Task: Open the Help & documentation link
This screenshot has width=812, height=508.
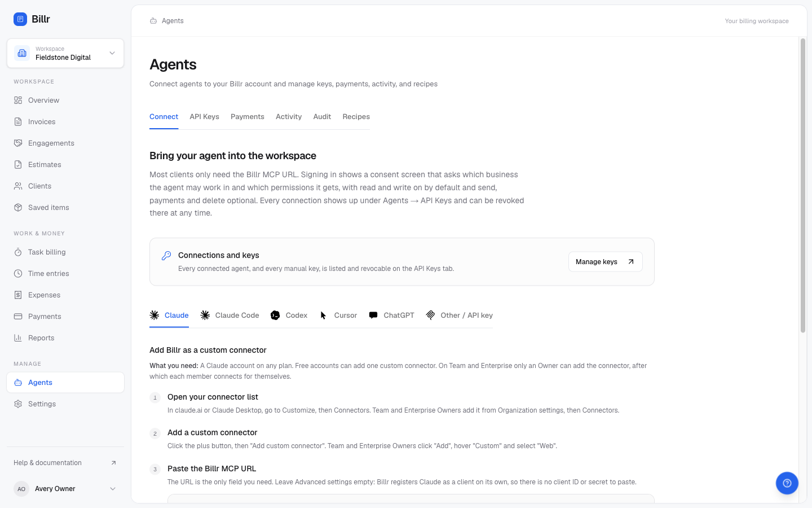Action: (x=65, y=463)
